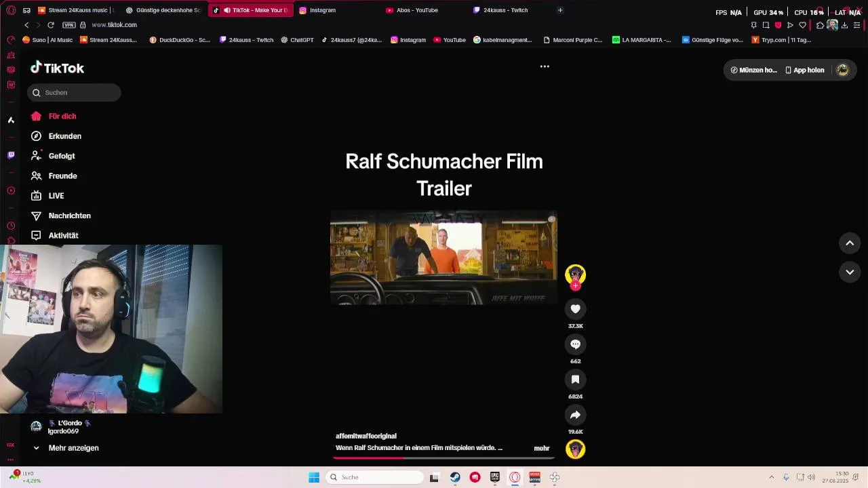Open the red ad blocker shield icon
Image resolution: width=868 pixels, height=488 pixels.
778,25
